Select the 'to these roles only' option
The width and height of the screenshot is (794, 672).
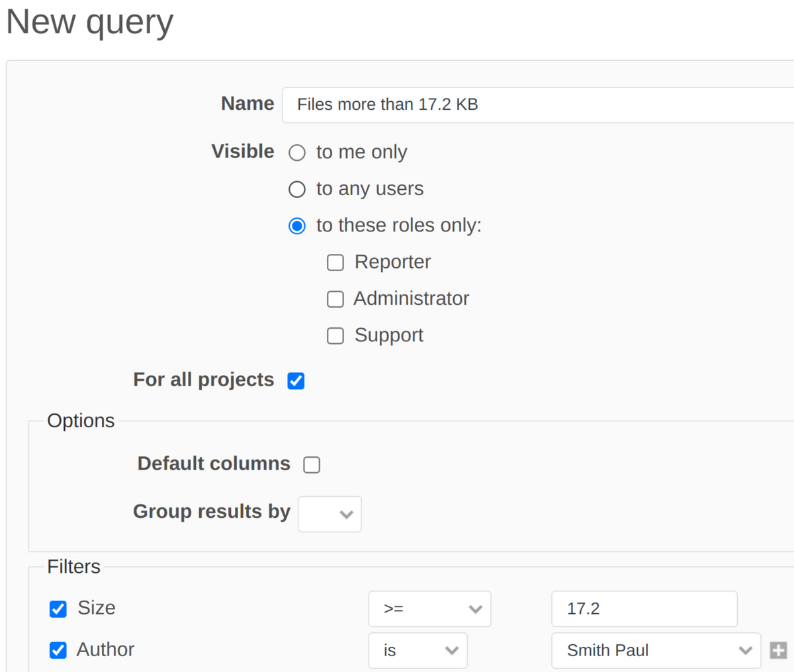[297, 226]
